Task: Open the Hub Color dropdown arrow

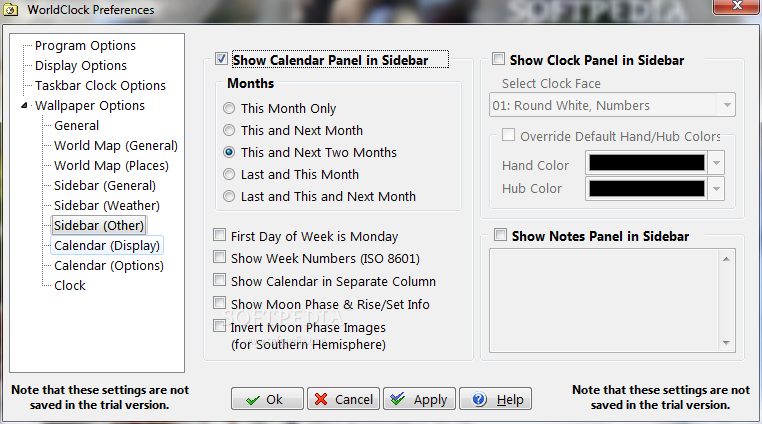Action: (716, 189)
